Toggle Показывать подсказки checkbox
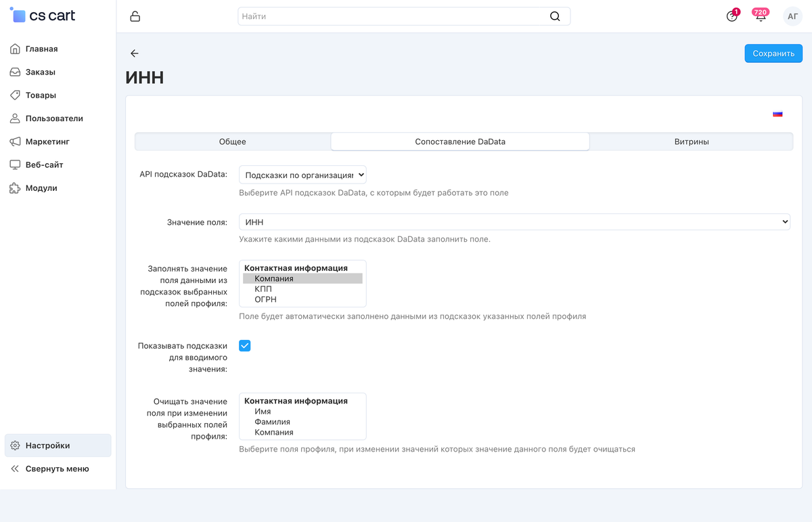This screenshot has width=812, height=522. (x=245, y=346)
